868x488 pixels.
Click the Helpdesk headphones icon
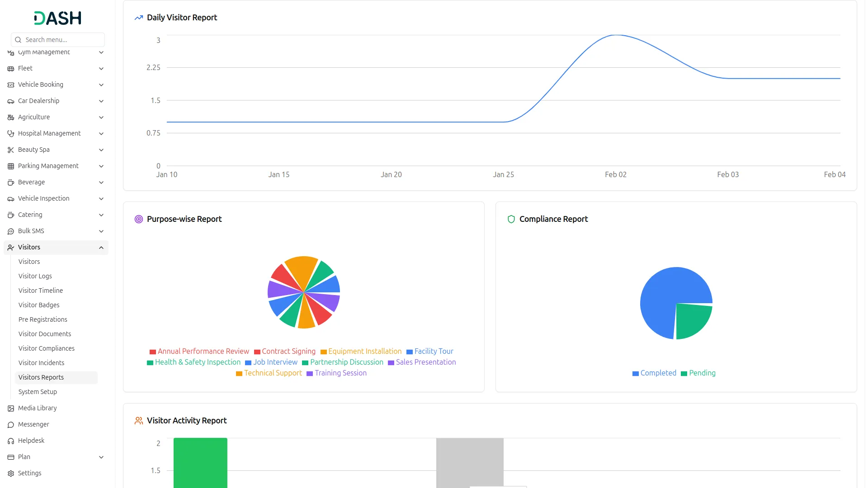[11, 441]
